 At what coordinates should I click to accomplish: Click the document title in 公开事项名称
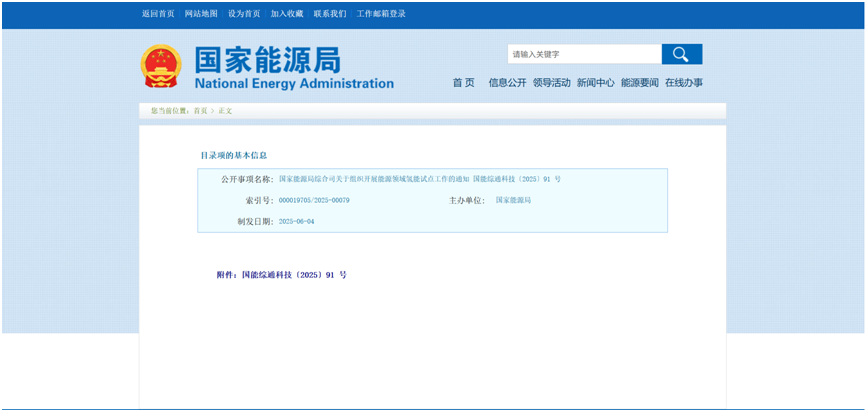tap(420, 179)
